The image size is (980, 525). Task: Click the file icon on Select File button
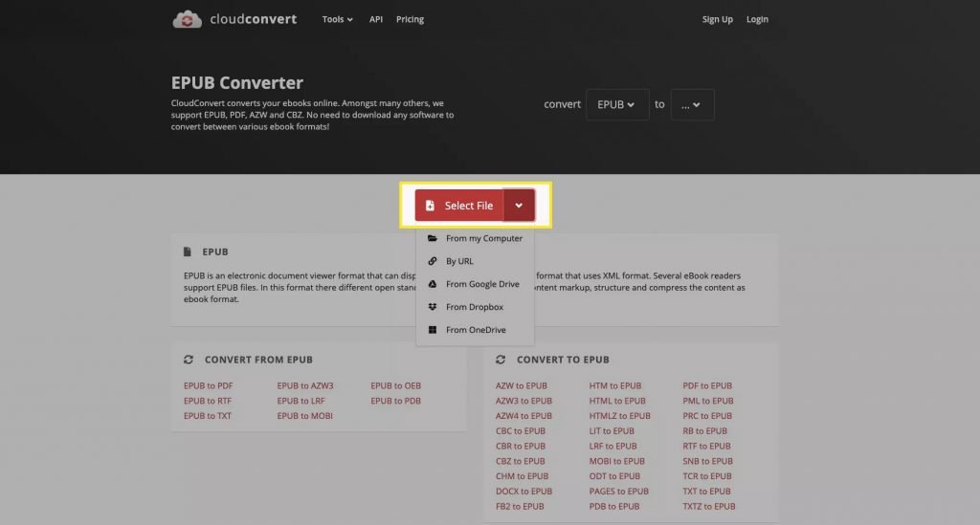[x=430, y=206]
